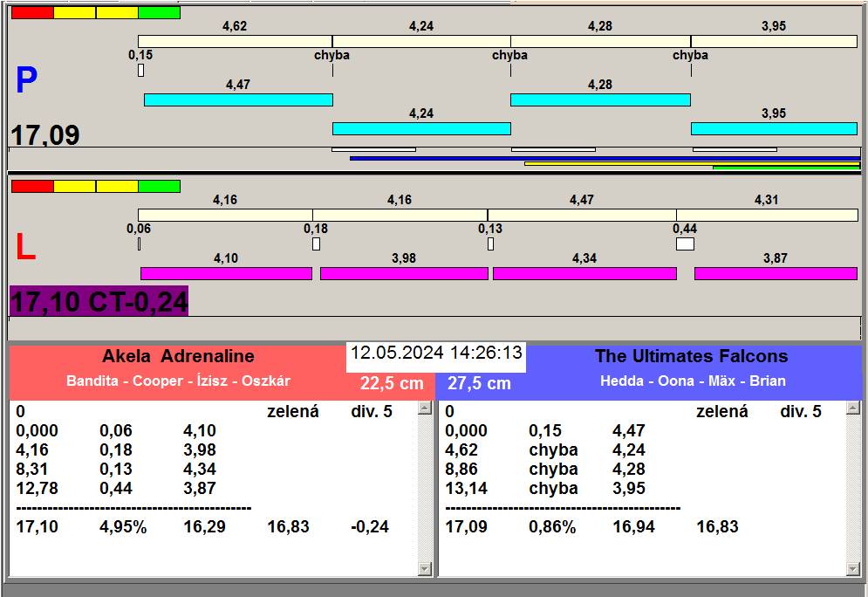Click the 22,5 cm jump height label
Viewport: 868px width, 597px height.
click(392, 383)
